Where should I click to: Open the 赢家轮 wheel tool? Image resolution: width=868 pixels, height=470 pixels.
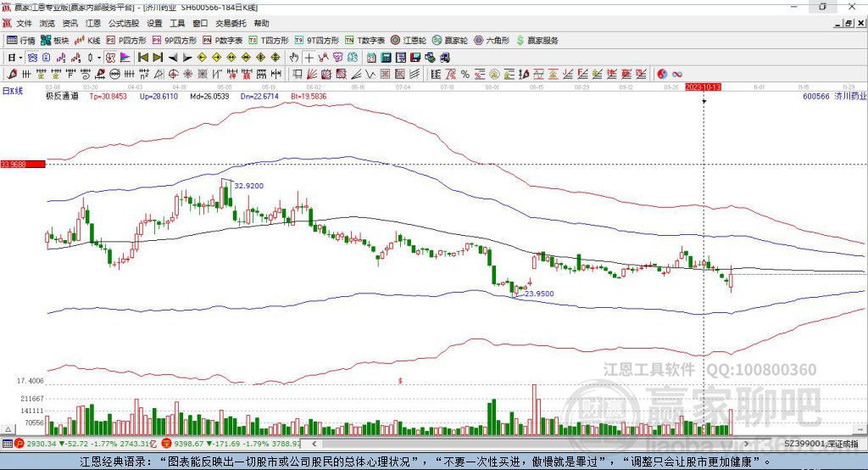click(x=450, y=41)
